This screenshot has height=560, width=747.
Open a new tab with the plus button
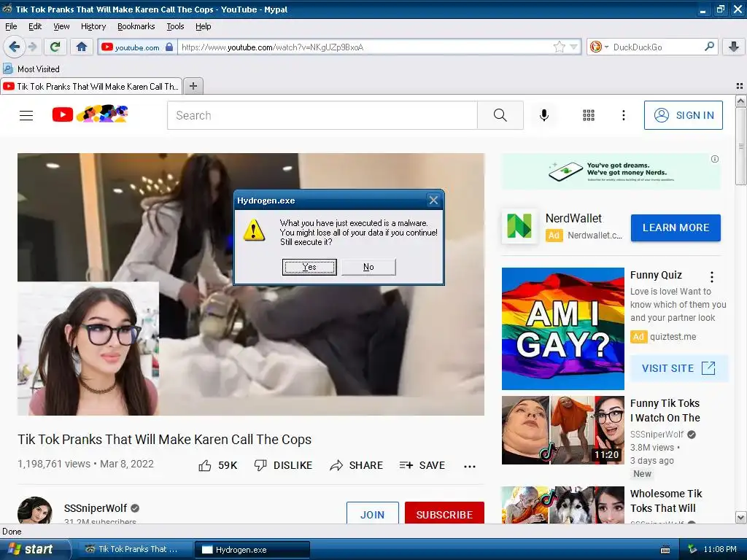tap(193, 86)
